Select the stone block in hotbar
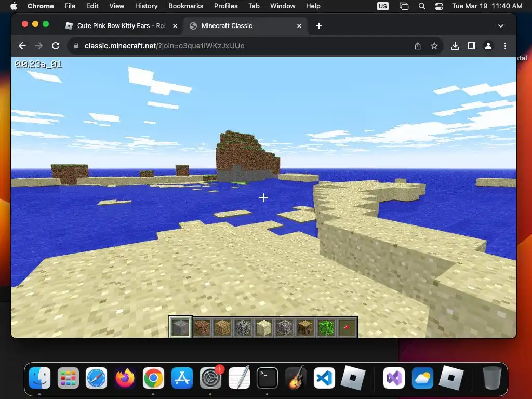Viewport: 532px width, 399px height. [180, 327]
